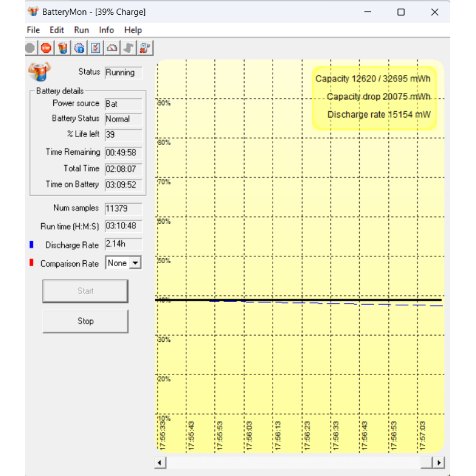Click the battery toolbar icon

(x=62, y=48)
